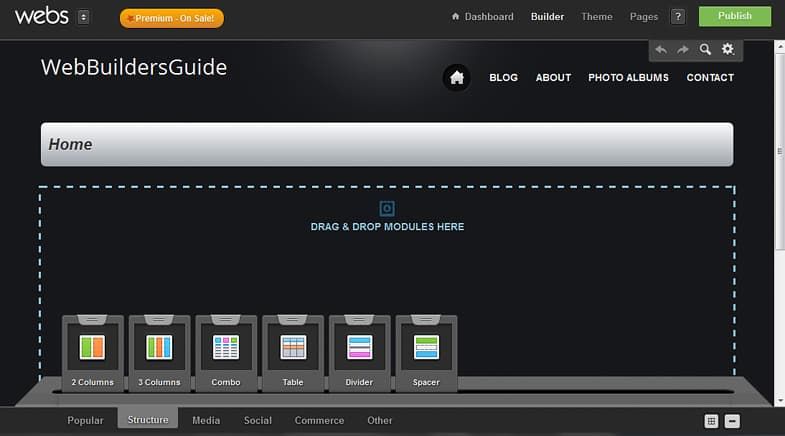Click the webs logo
This screenshot has height=436, width=785.
tap(42, 16)
